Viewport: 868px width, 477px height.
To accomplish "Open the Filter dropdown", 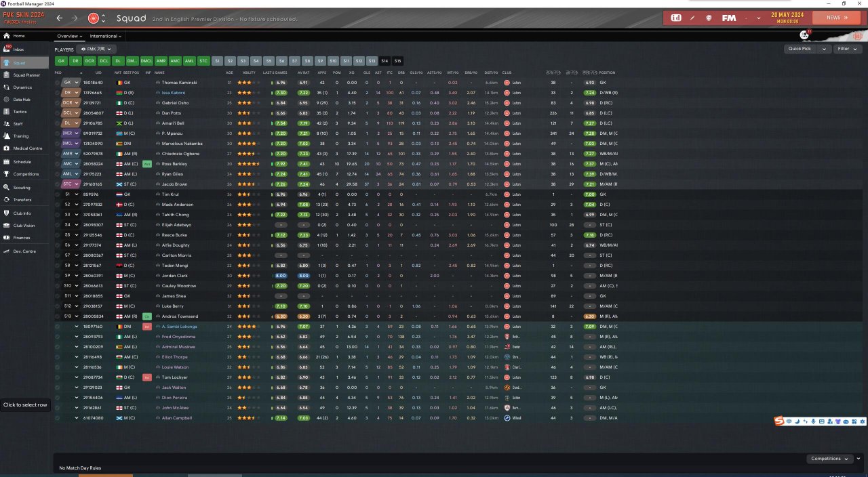I will point(846,49).
